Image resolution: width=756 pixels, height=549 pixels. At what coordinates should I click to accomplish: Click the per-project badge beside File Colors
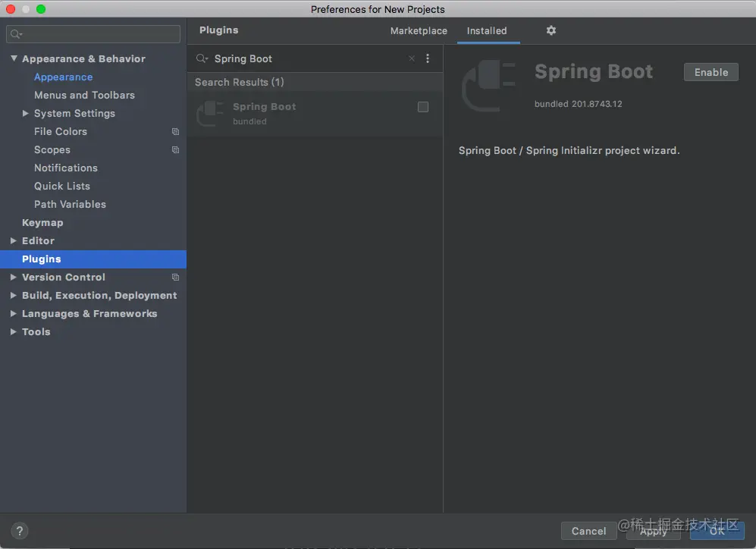coord(175,131)
